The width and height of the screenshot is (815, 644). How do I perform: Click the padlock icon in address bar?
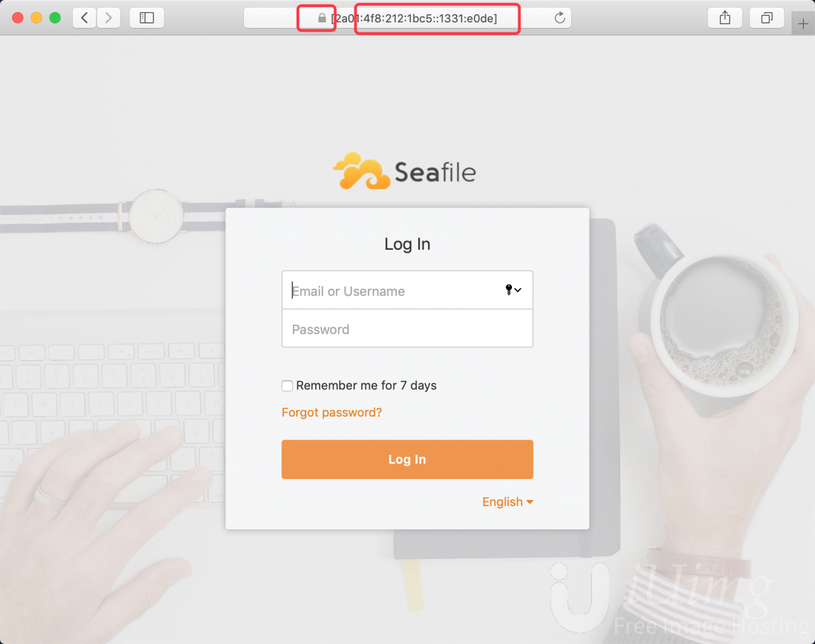click(x=322, y=18)
